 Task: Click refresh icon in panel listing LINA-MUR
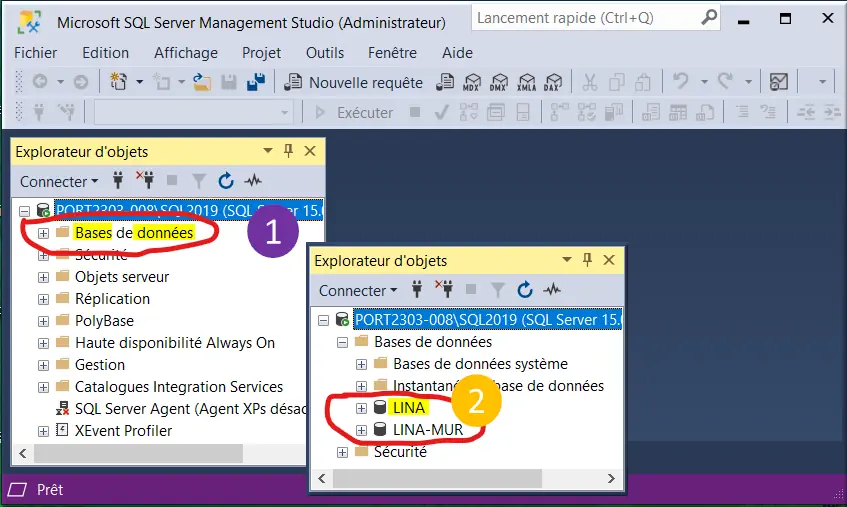point(525,290)
